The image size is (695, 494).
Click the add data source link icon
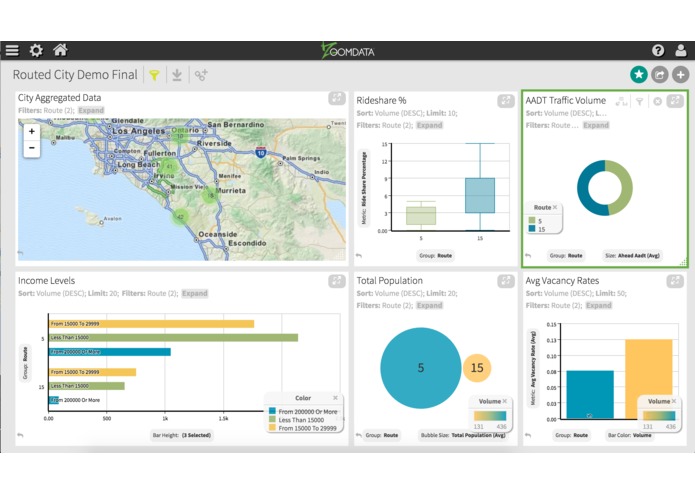point(201,75)
